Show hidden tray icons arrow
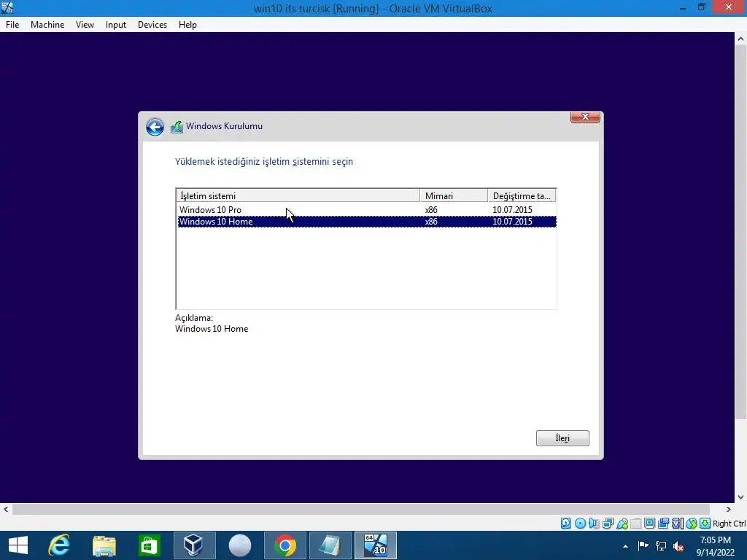The height and width of the screenshot is (560, 747). point(625,546)
